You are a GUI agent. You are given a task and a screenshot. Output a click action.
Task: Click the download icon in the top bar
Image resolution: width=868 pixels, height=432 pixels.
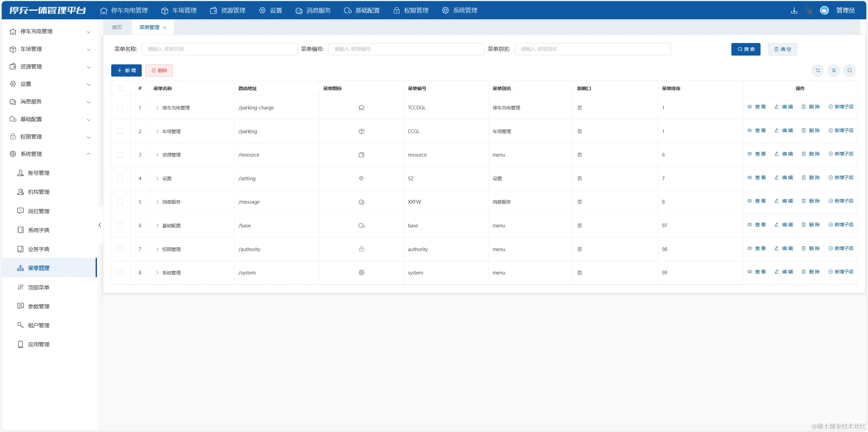pos(794,11)
